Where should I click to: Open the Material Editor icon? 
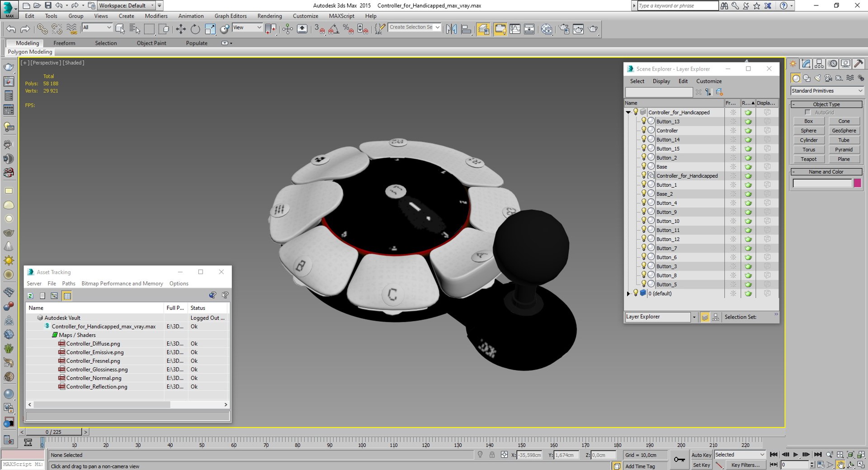pos(547,29)
